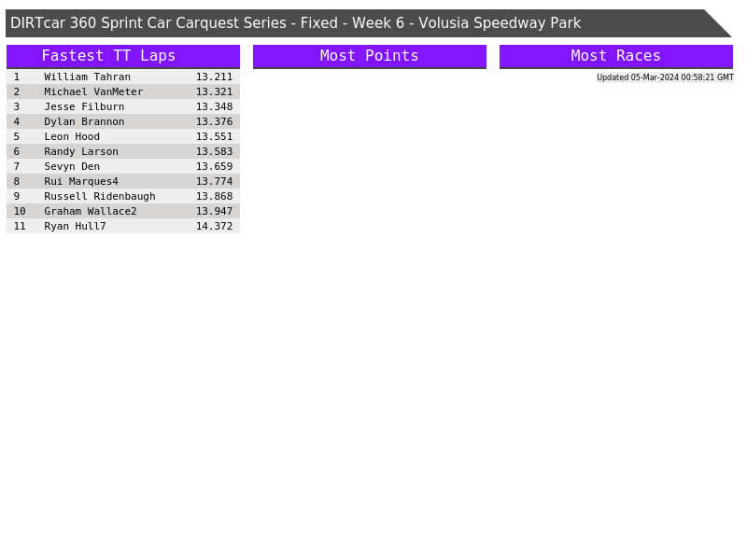
Task: Select the Most Points header
Action: (x=369, y=56)
